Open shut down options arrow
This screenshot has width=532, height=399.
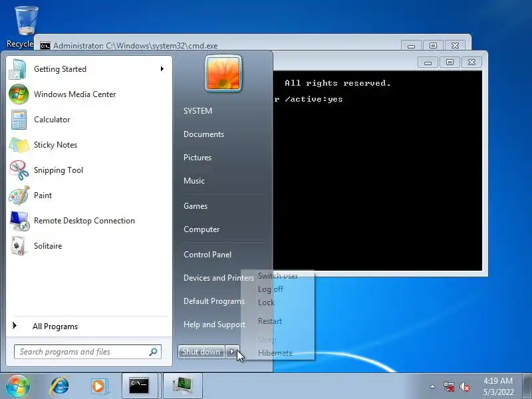[x=232, y=352]
